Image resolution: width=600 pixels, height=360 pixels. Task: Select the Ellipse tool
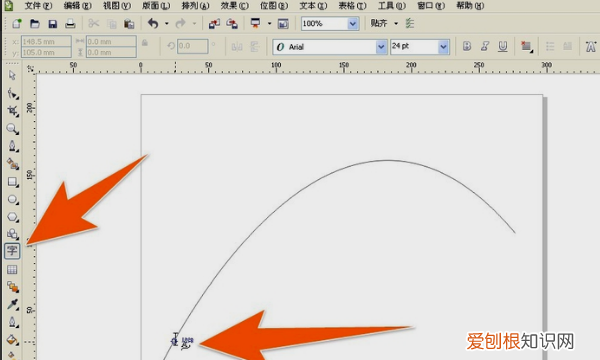point(13,199)
